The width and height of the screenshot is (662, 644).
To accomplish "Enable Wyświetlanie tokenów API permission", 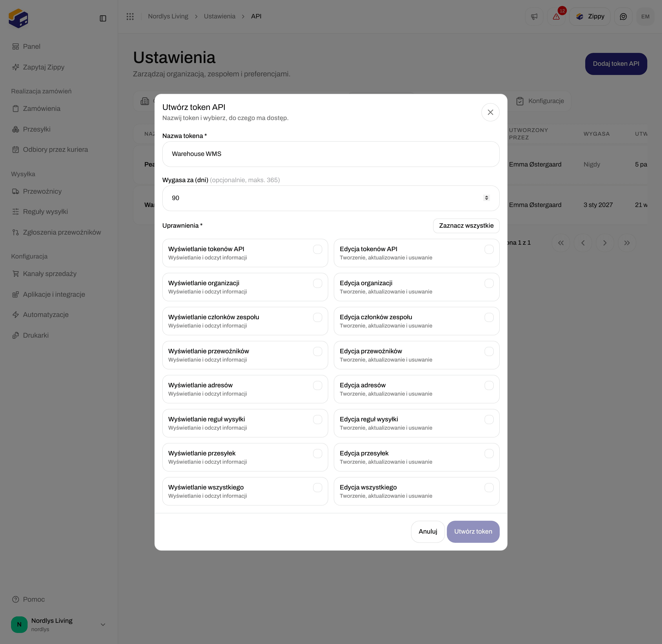I will [x=317, y=249].
